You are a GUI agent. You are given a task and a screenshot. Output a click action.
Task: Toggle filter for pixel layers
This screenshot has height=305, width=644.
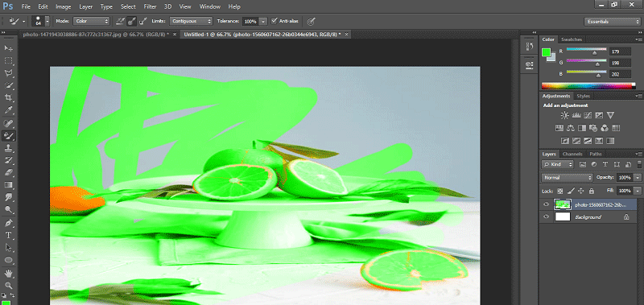coord(582,164)
